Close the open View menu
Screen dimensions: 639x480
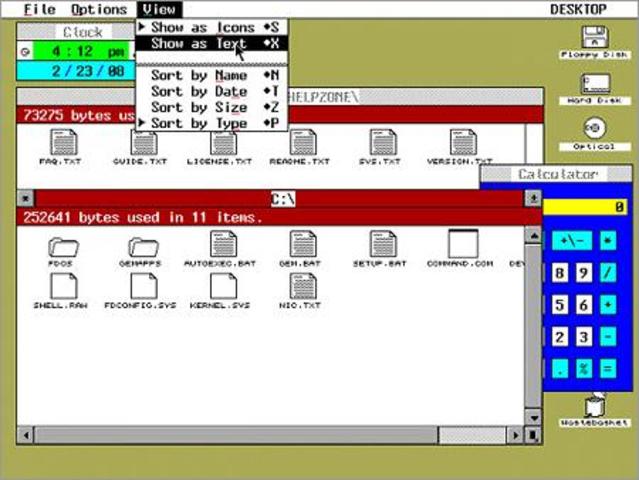click(159, 9)
